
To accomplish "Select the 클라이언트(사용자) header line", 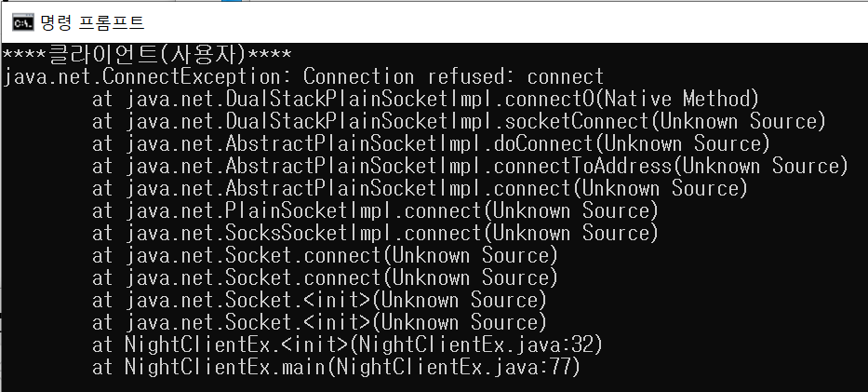I will [147, 54].
